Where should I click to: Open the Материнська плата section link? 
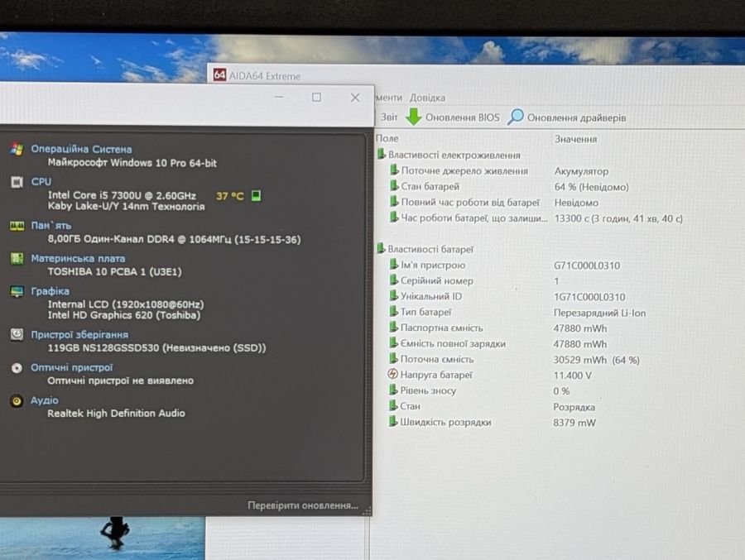78,258
